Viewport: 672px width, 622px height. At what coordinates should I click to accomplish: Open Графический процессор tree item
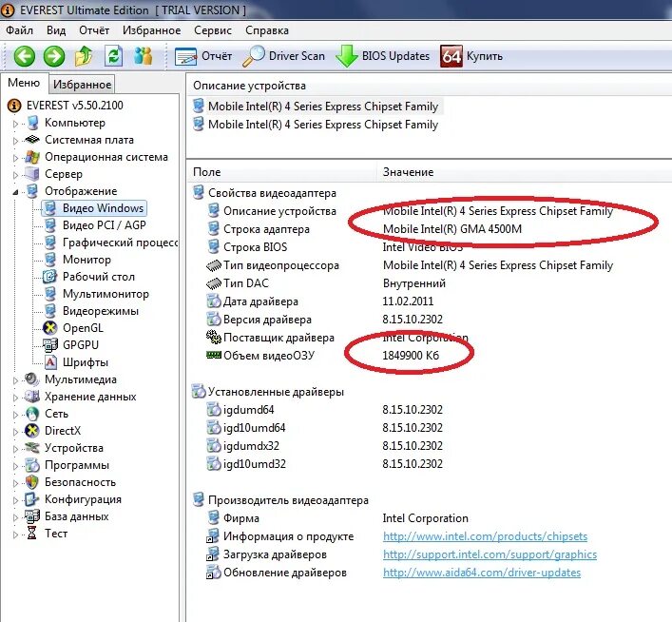click(120, 243)
